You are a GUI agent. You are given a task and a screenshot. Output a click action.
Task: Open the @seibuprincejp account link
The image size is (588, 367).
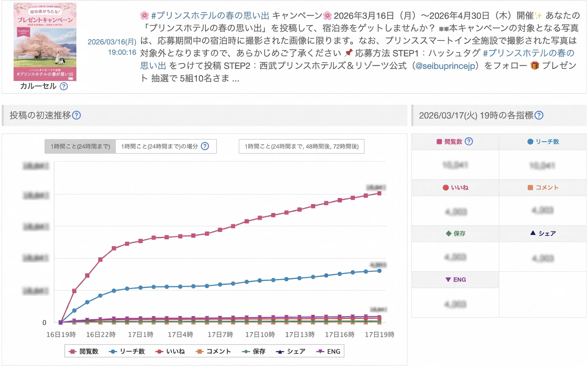pos(445,66)
